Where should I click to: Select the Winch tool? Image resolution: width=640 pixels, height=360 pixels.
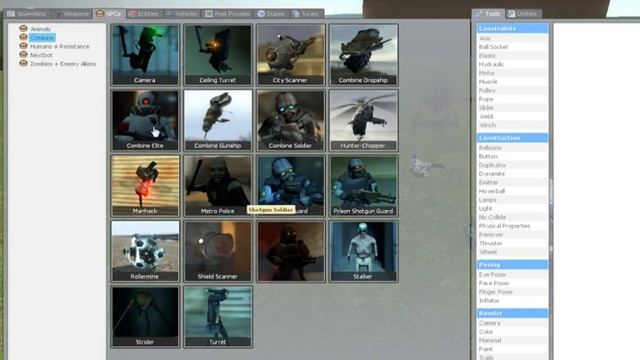(x=512, y=125)
